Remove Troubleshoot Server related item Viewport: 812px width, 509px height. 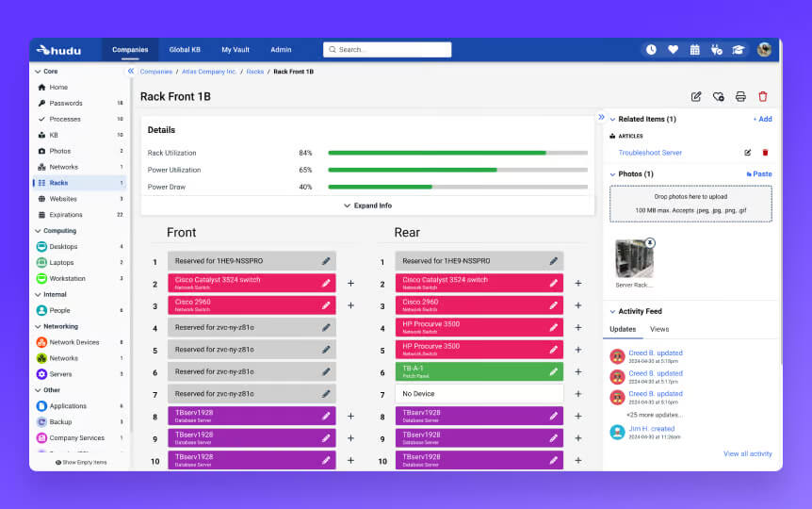[765, 153]
